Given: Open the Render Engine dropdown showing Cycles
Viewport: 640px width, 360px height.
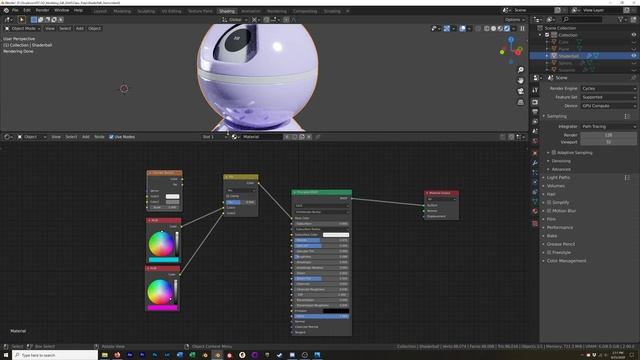Looking at the screenshot, I should 609,89.
